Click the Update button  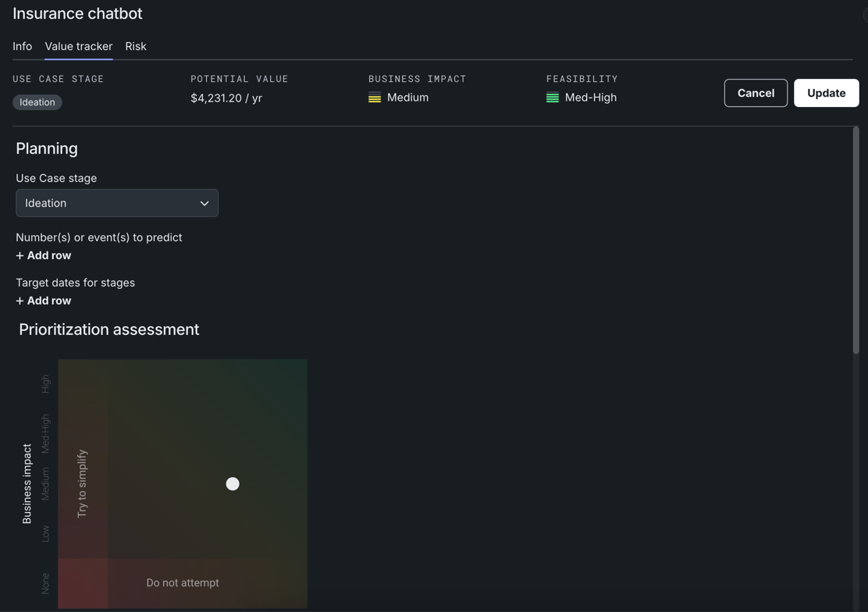[826, 93]
